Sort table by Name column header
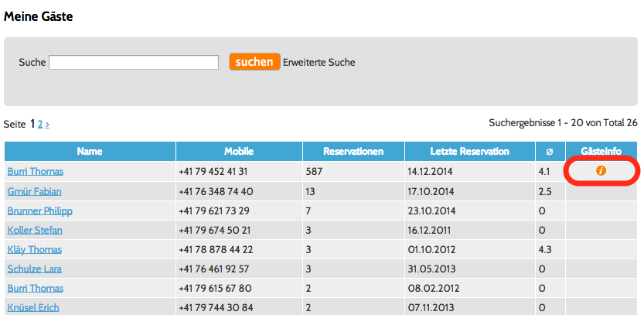This screenshot has width=644, height=315. (90, 151)
